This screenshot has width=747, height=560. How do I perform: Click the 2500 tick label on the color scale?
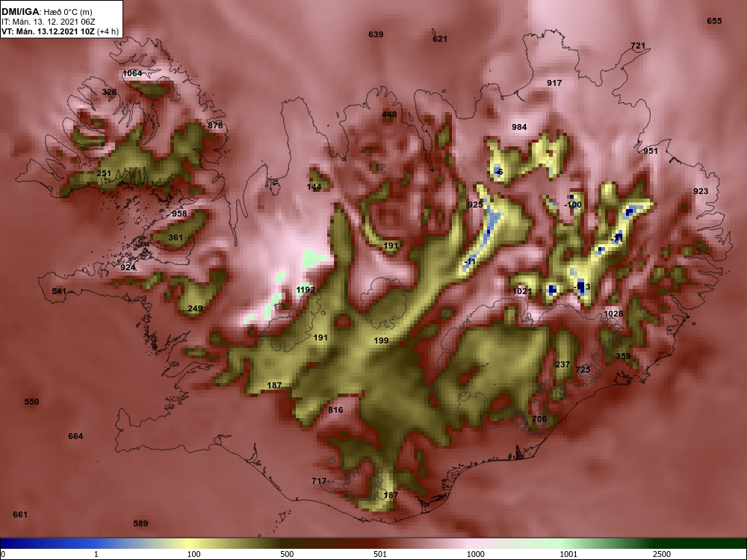tap(662, 554)
